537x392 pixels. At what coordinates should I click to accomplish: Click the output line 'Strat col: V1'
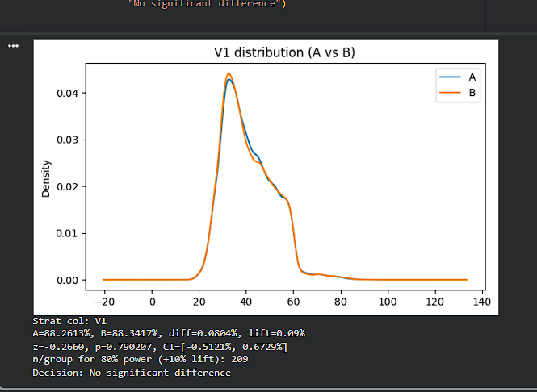point(69,321)
